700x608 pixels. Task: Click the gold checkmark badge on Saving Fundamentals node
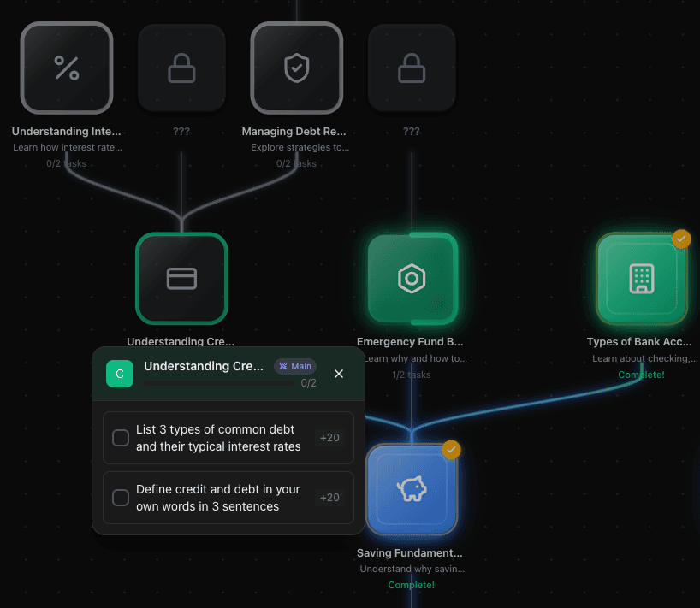coord(451,450)
